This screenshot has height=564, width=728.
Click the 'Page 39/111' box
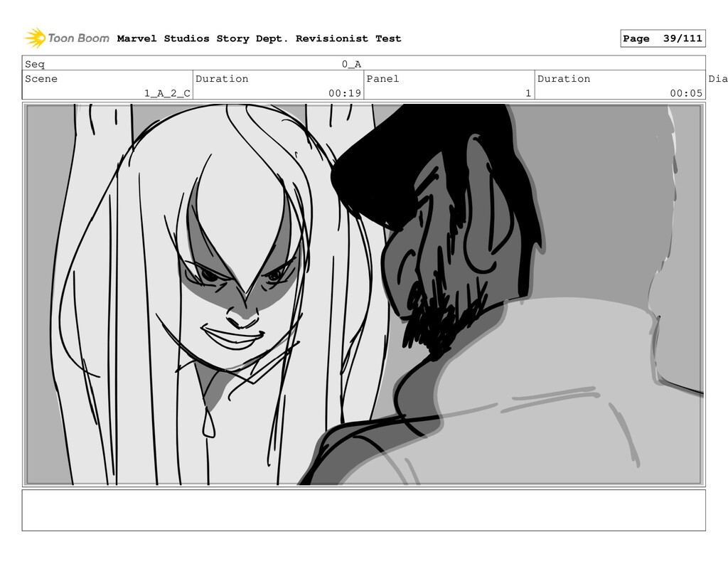pos(663,38)
